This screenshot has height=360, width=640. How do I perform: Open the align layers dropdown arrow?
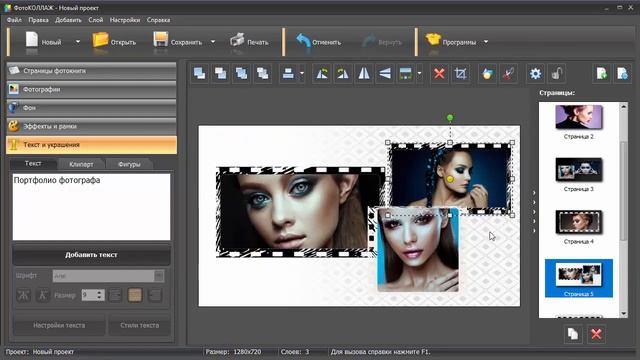302,74
